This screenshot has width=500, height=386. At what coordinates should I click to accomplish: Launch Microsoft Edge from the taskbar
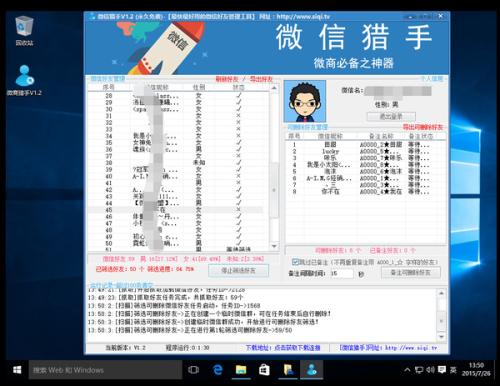tap(218, 370)
